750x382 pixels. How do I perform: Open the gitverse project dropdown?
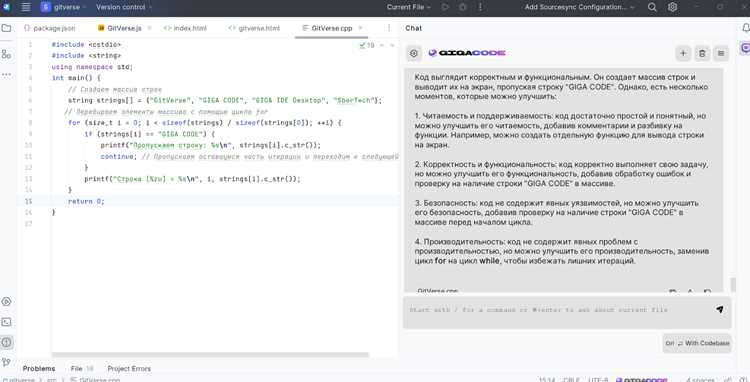tap(64, 7)
